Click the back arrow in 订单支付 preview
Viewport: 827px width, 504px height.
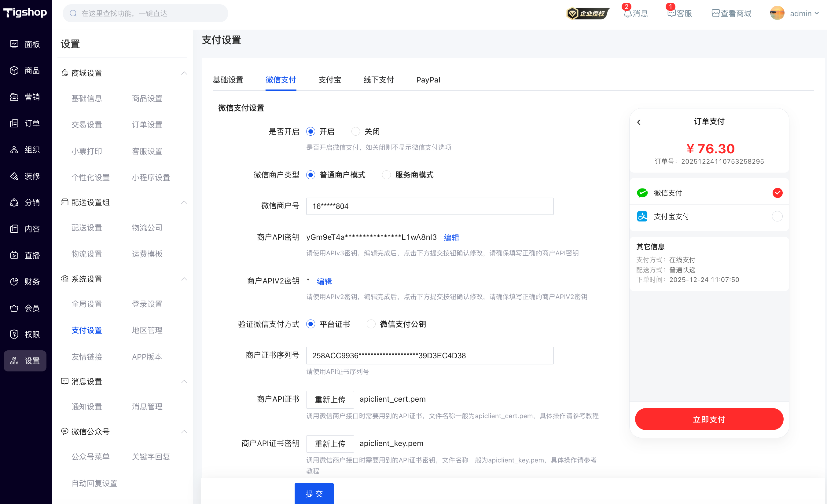pyautogui.click(x=639, y=122)
